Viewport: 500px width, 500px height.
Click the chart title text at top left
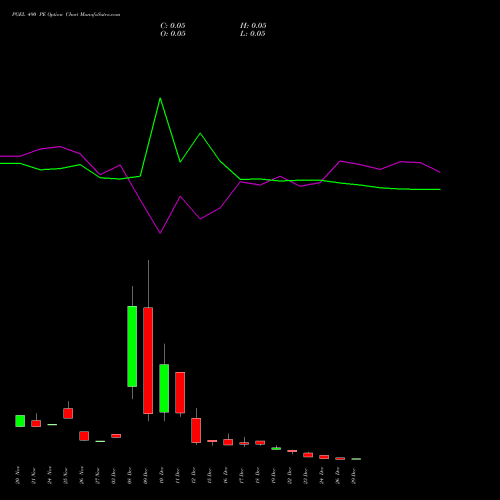coord(66,15)
